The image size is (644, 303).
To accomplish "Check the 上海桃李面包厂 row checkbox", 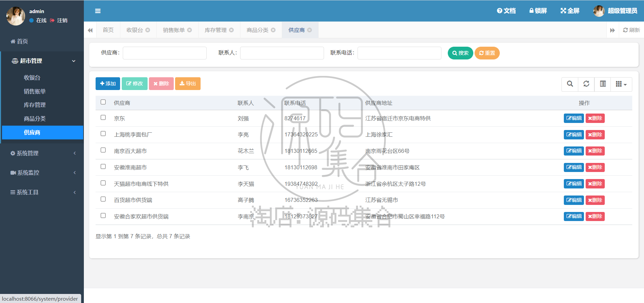I will [x=103, y=134].
